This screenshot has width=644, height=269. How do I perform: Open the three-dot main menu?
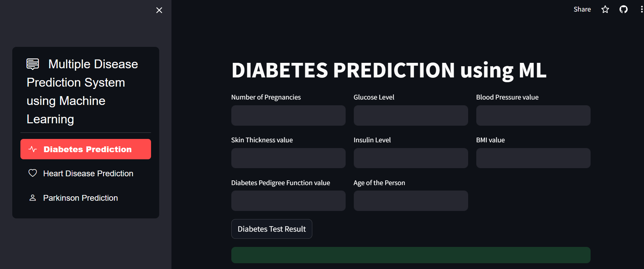pyautogui.click(x=641, y=10)
